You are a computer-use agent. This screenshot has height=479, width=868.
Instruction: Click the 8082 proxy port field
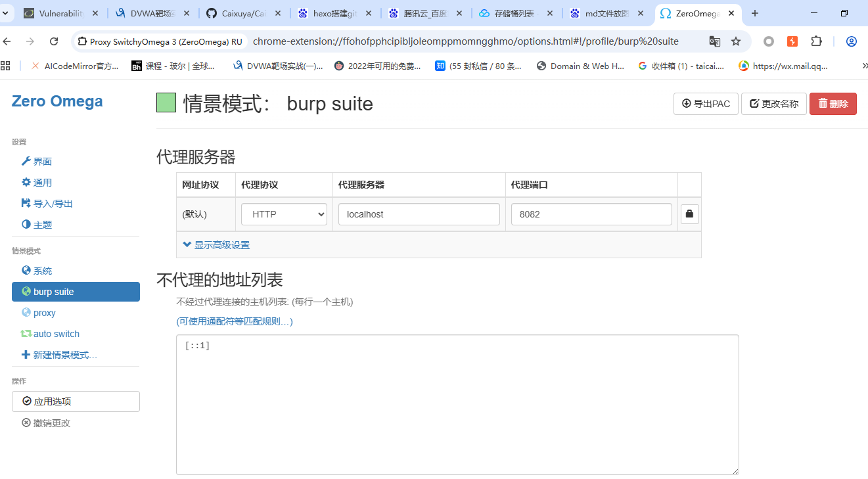point(591,214)
